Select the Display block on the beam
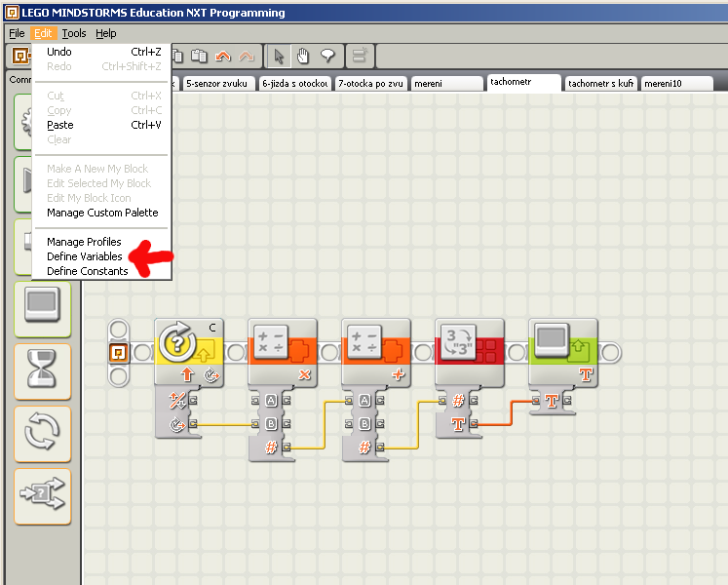Screen dimensions: 728x585 pyautogui.click(x=563, y=353)
